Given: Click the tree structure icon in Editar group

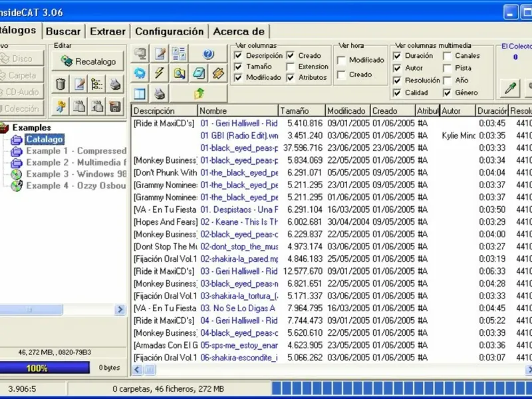Looking at the screenshot, I should click(x=97, y=84).
